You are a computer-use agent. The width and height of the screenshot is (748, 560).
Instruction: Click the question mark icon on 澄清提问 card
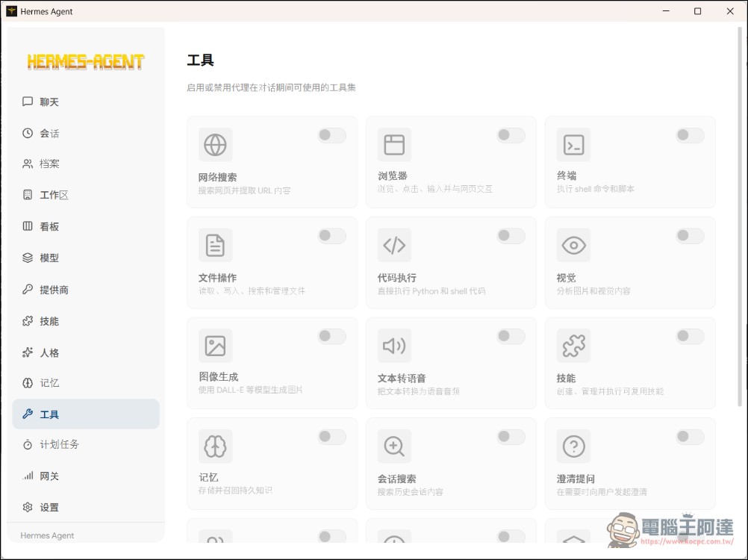[x=573, y=447]
